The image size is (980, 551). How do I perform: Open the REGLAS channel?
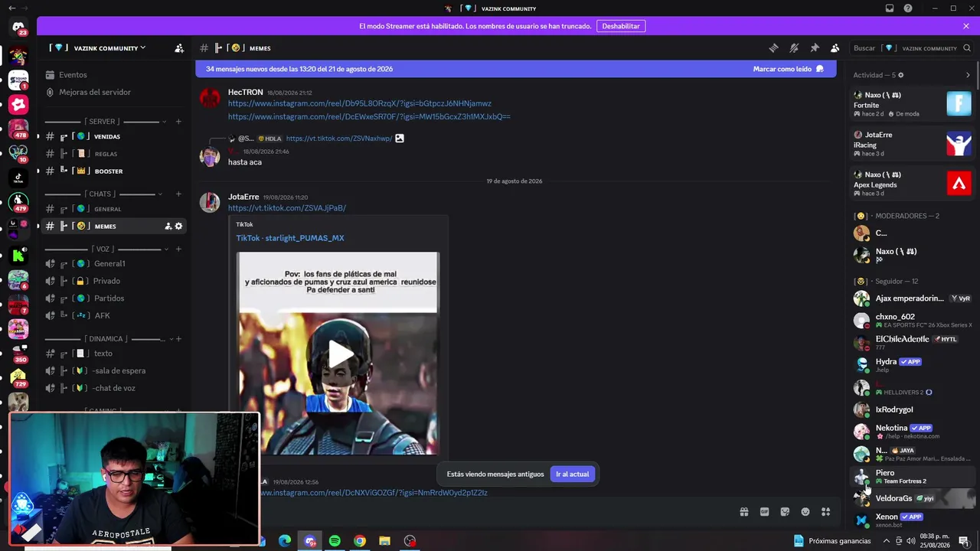point(115,154)
